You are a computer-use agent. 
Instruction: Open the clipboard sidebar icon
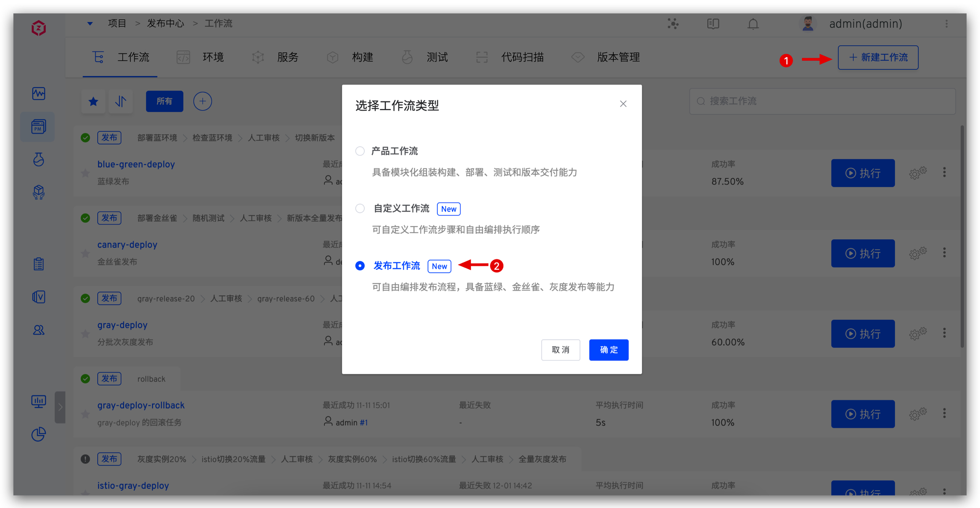[39, 264]
